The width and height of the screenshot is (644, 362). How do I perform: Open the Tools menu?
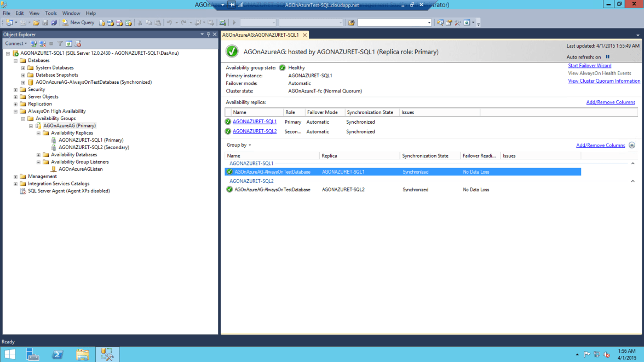point(50,13)
